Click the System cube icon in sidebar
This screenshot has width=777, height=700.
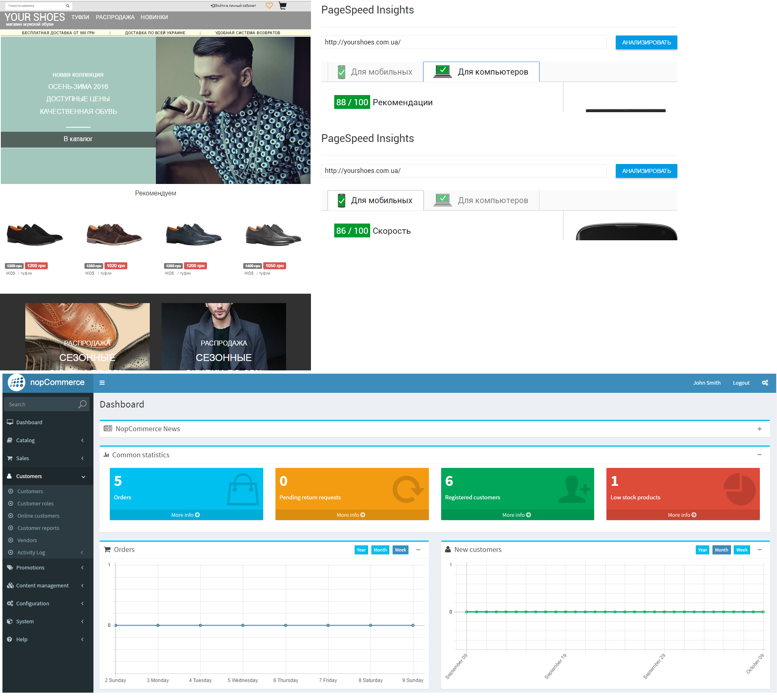pyautogui.click(x=10, y=621)
